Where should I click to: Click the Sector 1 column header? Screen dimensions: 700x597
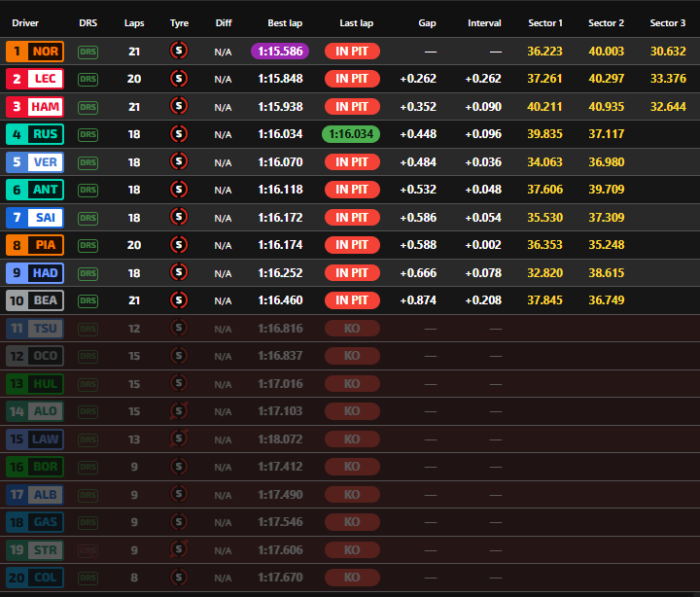coord(544,22)
